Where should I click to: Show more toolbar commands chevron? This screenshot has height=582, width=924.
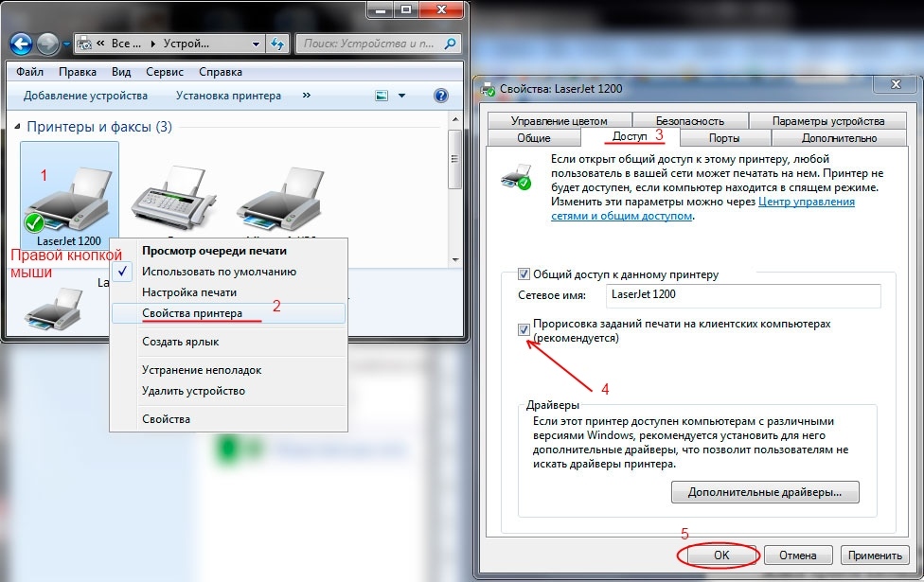[307, 95]
